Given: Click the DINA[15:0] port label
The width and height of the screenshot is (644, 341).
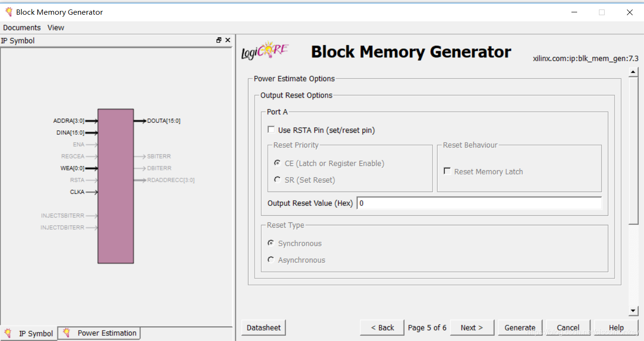Looking at the screenshot, I should tap(70, 133).
